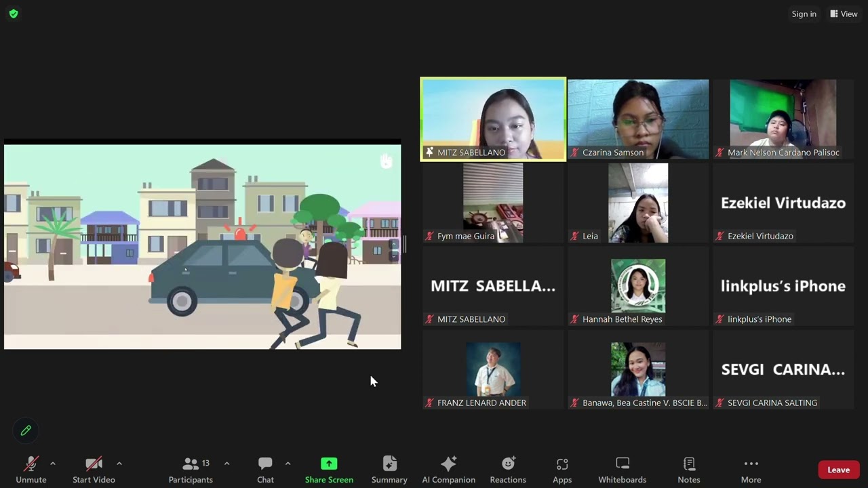Screen dimensions: 868x488
Task: Expand chat options arrow
Action: click(x=288, y=464)
